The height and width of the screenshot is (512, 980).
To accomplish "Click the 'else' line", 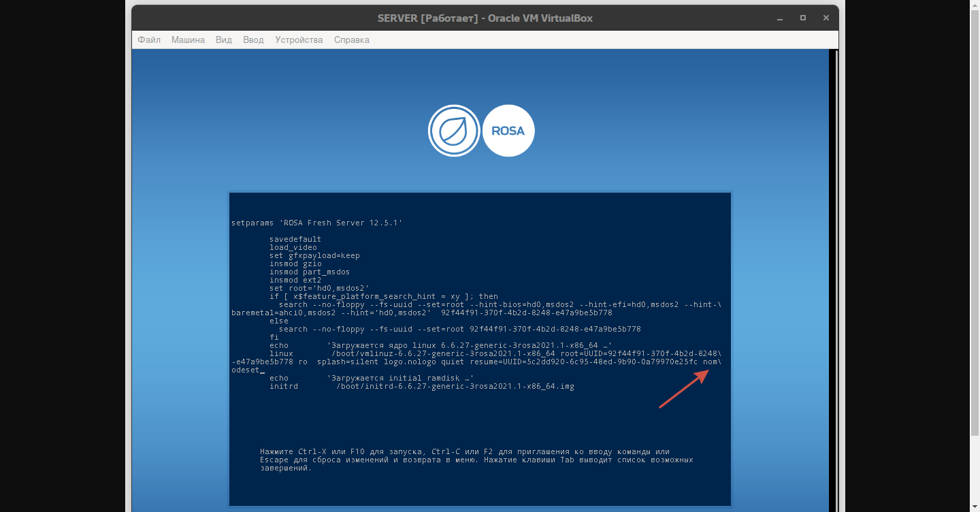I will coord(279,321).
